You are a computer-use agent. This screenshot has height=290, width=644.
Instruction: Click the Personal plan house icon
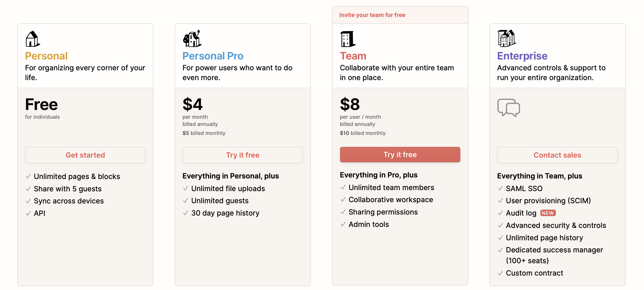tap(33, 39)
